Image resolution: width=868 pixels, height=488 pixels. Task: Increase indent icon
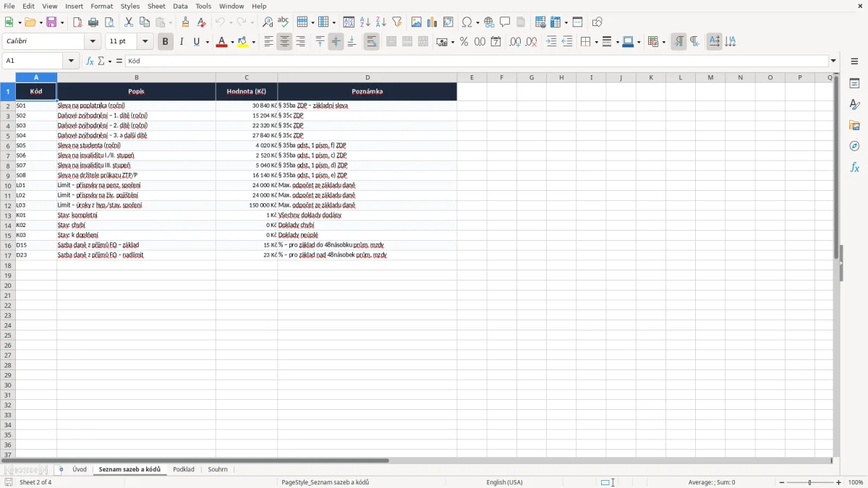click(x=551, y=42)
